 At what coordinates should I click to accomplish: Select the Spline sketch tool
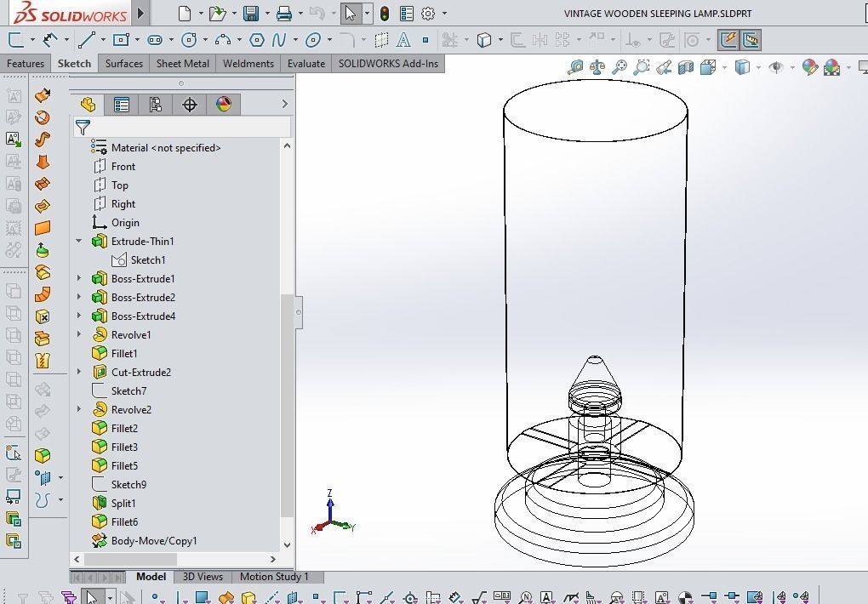278,40
